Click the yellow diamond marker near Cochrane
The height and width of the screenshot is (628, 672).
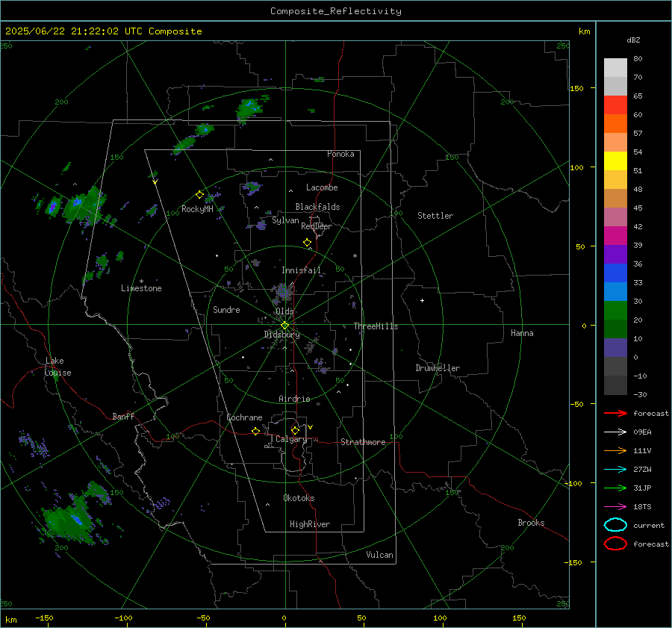(255, 432)
